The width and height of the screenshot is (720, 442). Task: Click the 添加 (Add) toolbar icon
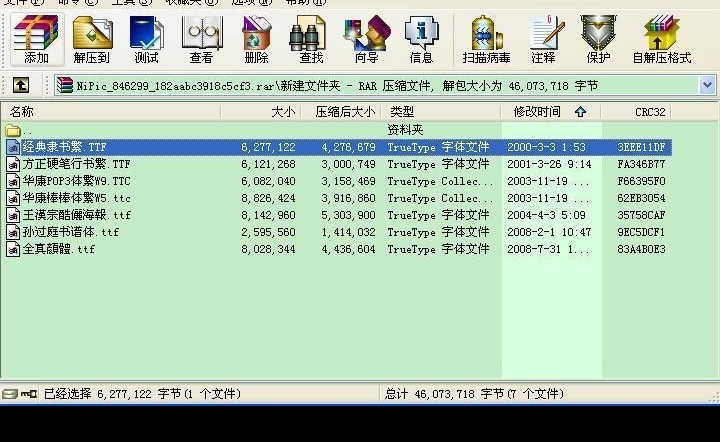[x=36, y=39]
